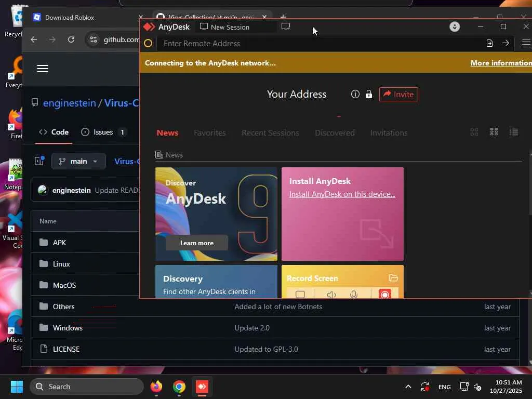Click AnyDesk taskbar icon
This screenshot has height=399, width=532.
coord(202,387)
